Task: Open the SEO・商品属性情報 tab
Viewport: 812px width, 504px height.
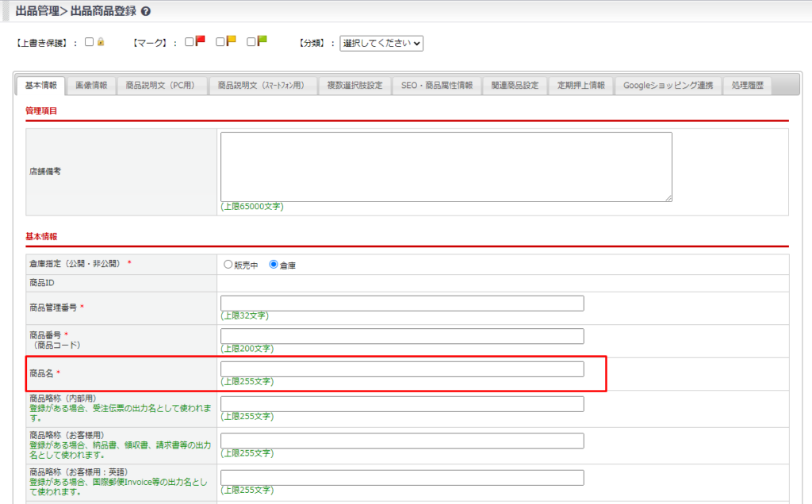Action: pyautogui.click(x=437, y=86)
